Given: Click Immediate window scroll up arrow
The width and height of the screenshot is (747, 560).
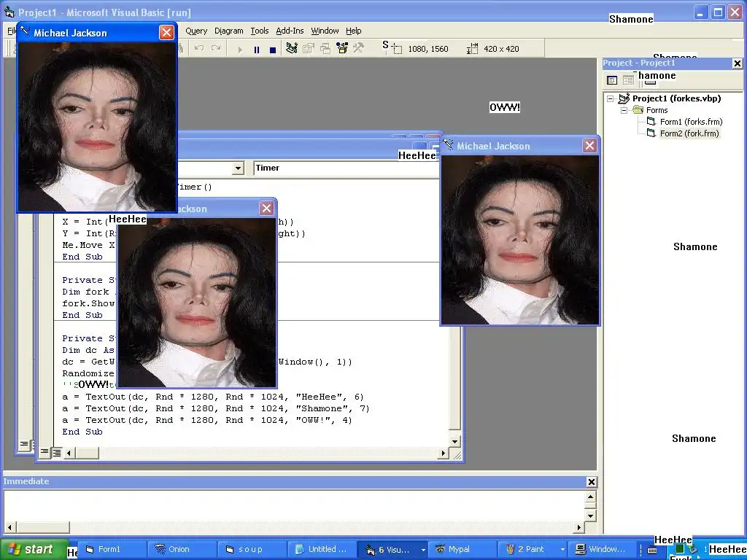Looking at the screenshot, I should coord(591,497).
